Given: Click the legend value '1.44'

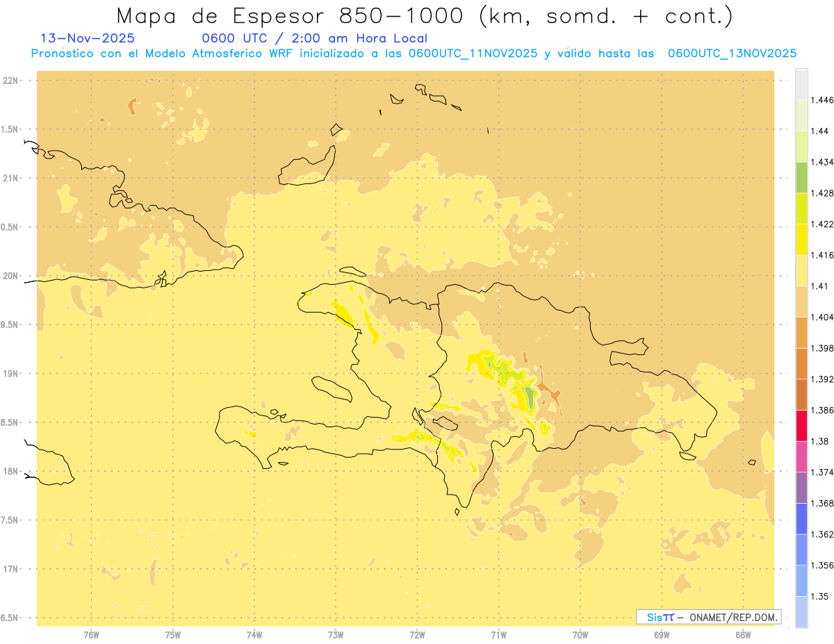Looking at the screenshot, I should (x=819, y=131).
